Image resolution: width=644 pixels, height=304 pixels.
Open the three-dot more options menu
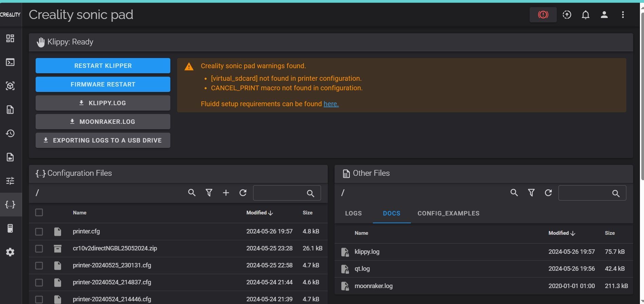click(623, 15)
